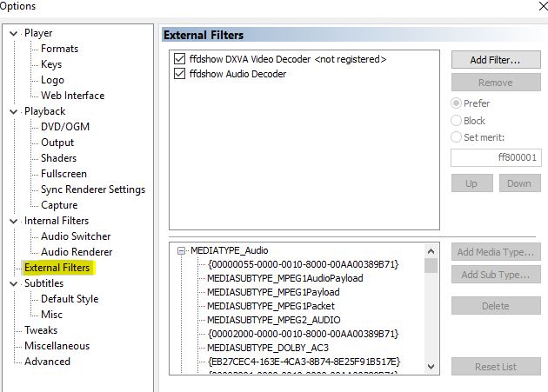Go to Sync Renderer Settings page
This screenshot has width=548, height=392.
click(x=92, y=189)
